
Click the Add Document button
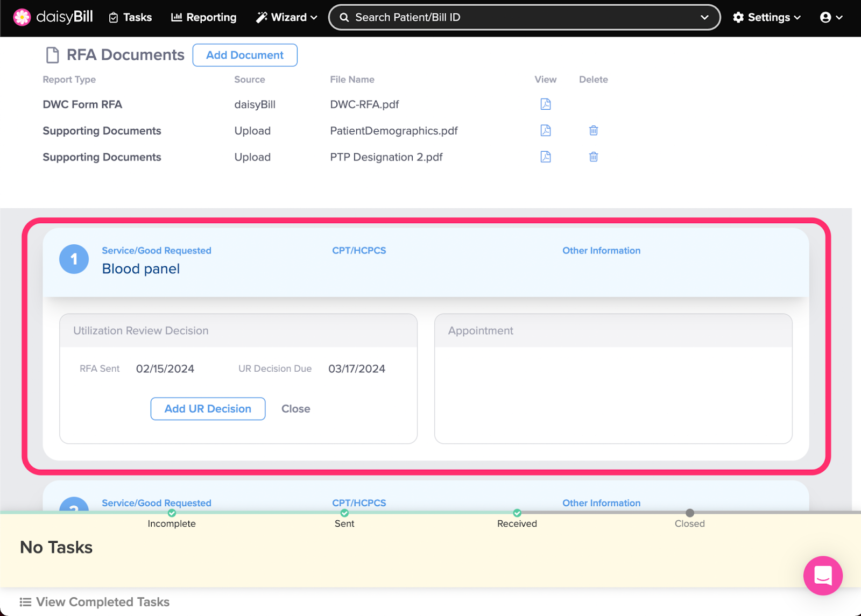click(x=245, y=55)
